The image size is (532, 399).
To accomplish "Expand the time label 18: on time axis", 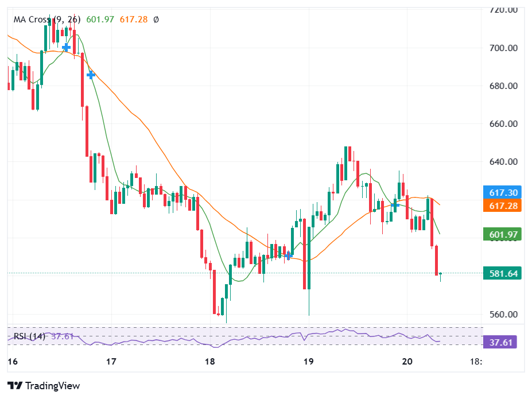I will [x=477, y=363].
